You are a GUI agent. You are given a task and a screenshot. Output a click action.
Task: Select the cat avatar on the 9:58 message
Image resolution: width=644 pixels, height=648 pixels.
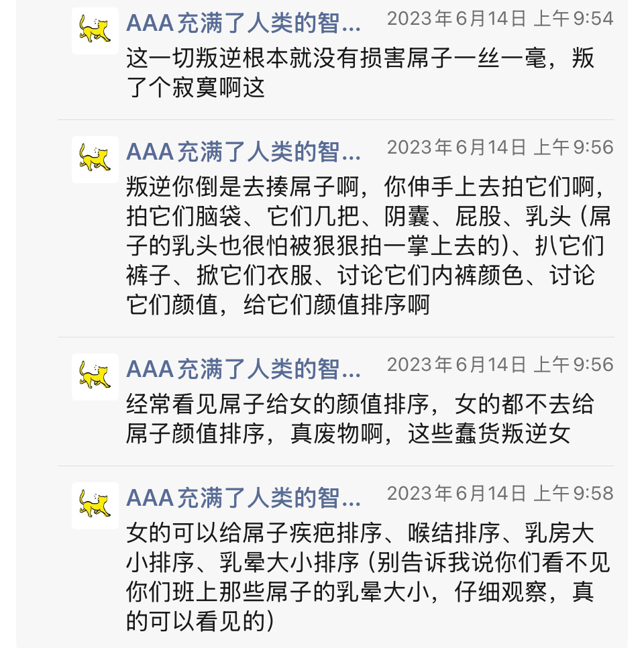click(x=95, y=506)
